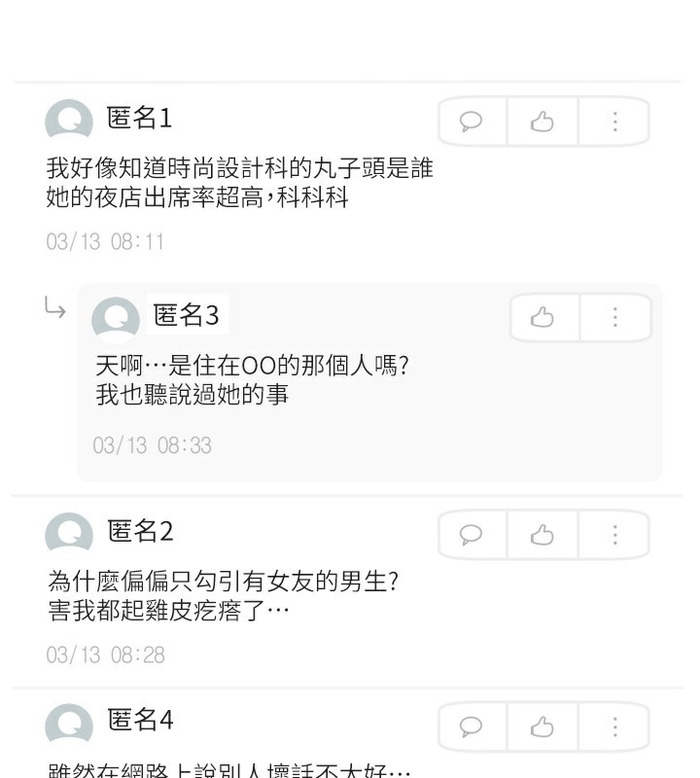Image resolution: width=700 pixels, height=778 pixels.
Task: Open more options for 匿名2's comment
Action: (614, 535)
